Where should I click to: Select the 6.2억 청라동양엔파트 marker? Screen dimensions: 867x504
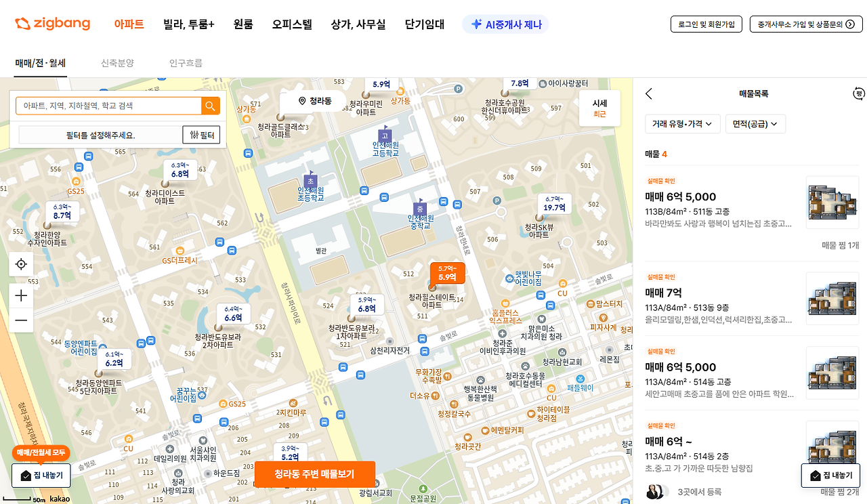tap(114, 359)
